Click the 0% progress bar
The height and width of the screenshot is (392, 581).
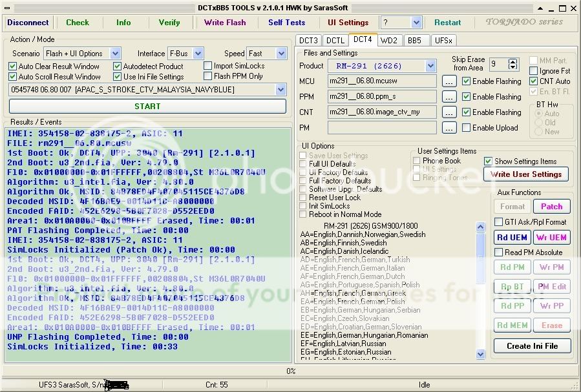291,371
